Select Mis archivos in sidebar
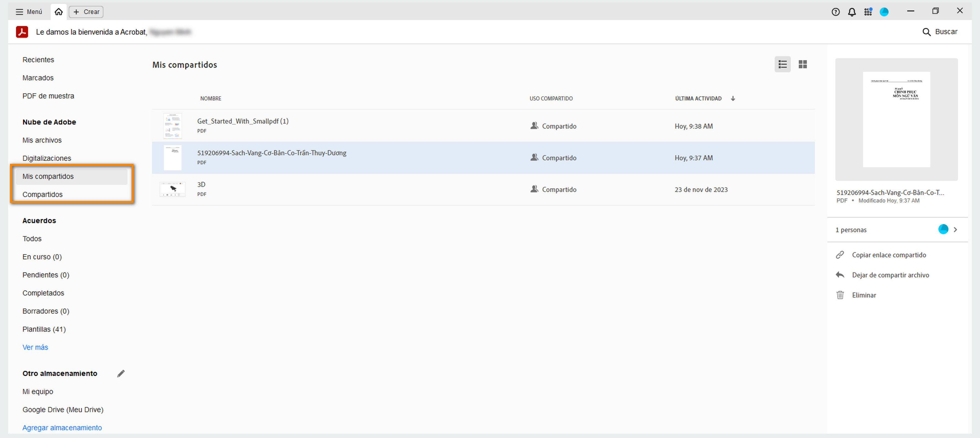 (42, 140)
